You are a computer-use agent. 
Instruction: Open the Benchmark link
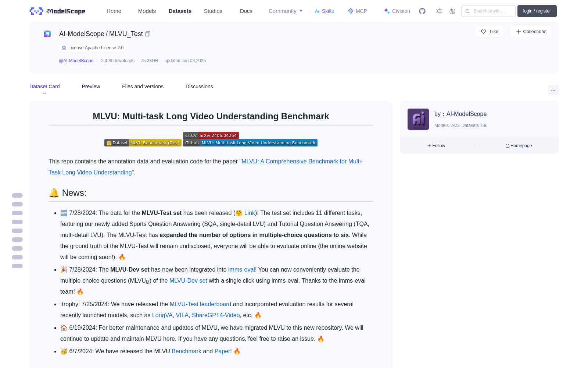[x=186, y=351]
